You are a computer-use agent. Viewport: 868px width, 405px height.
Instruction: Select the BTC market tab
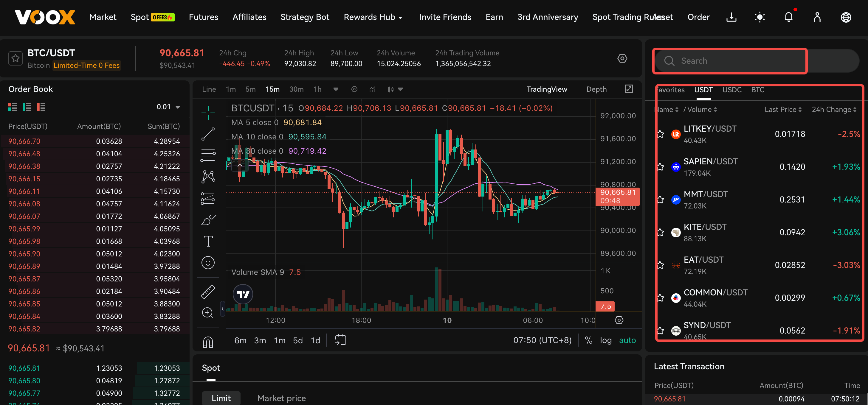[x=757, y=90]
